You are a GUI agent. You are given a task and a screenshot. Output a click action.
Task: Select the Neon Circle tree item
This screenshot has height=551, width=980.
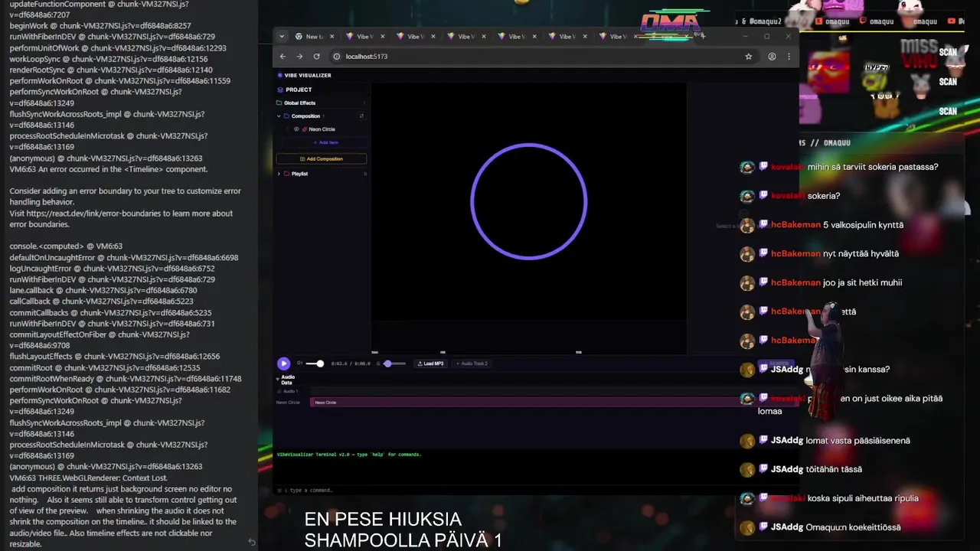click(322, 129)
